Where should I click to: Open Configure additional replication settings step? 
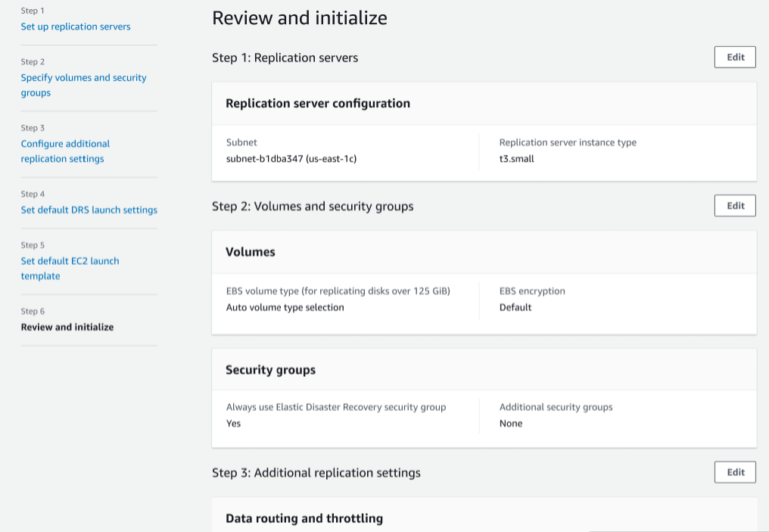click(x=64, y=151)
